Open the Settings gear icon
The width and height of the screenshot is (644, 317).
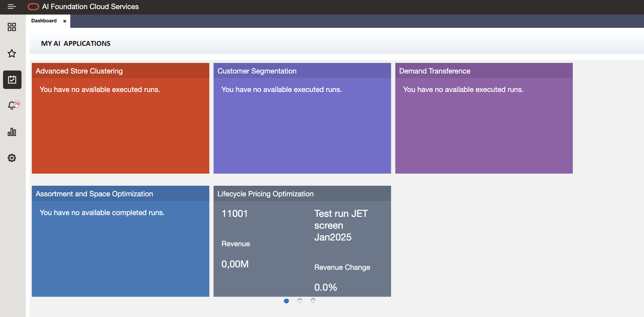click(12, 158)
